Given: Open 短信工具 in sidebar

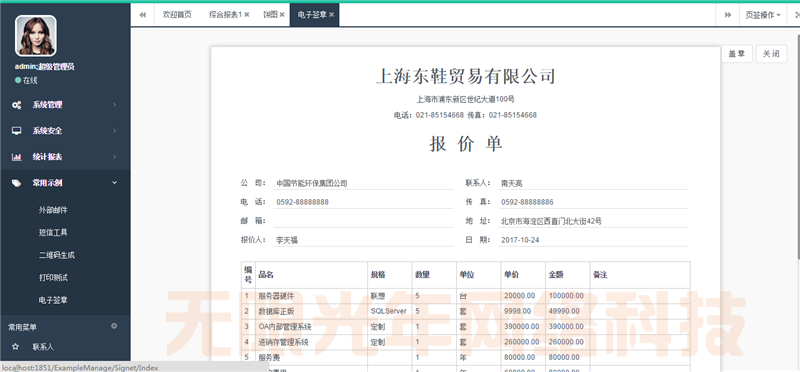Looking at the screenshot, I should click(x=53, y=232).
